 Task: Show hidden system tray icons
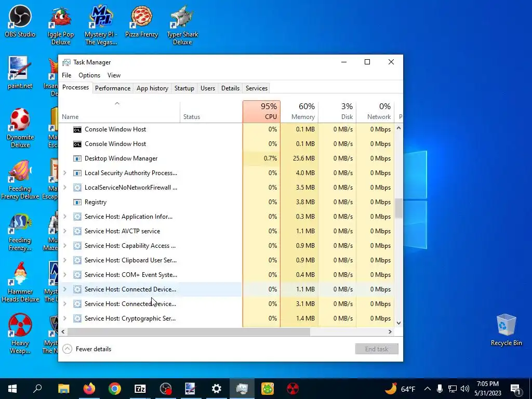click(x=428, y=389)
